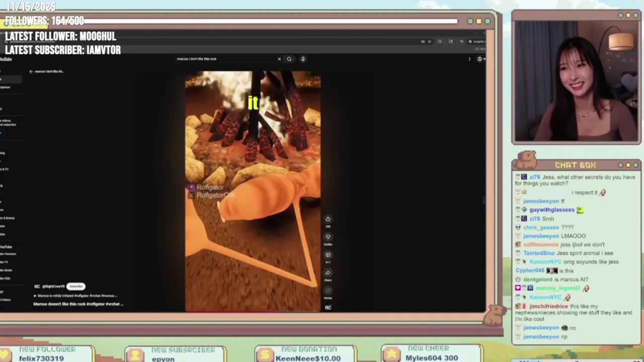Select KanzenNYC's 'omg soyunds like jess' message
Viewport: 644px width, 362px height.
567,261
